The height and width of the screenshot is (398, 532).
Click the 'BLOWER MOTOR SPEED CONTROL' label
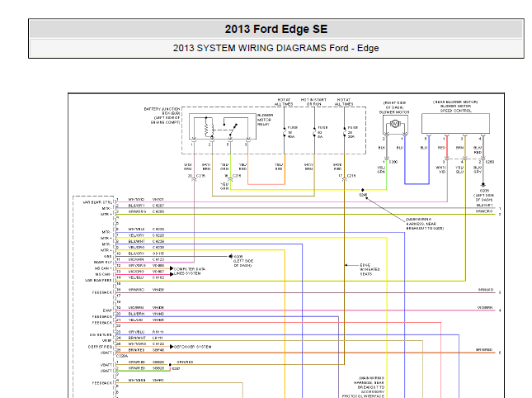455,108
